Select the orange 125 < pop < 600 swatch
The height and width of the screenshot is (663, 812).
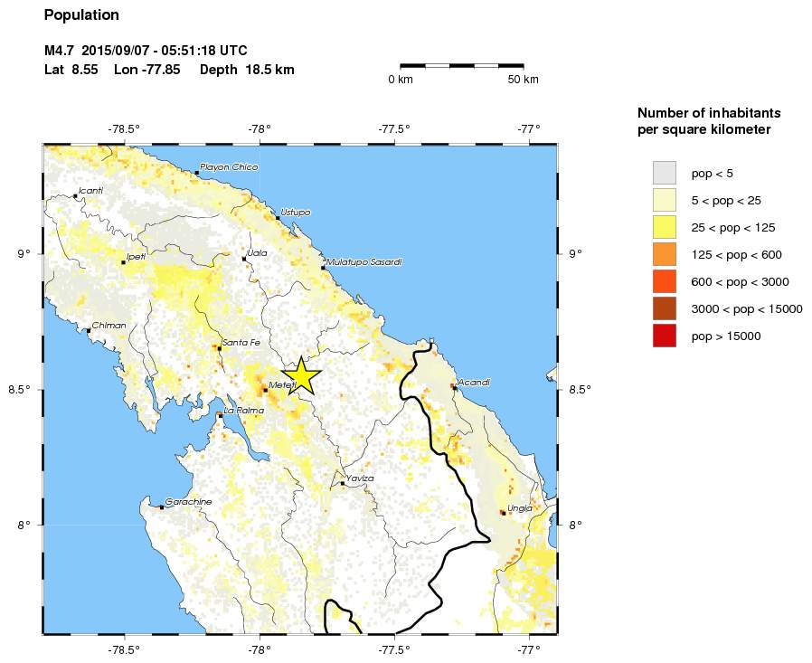point(664,254)
